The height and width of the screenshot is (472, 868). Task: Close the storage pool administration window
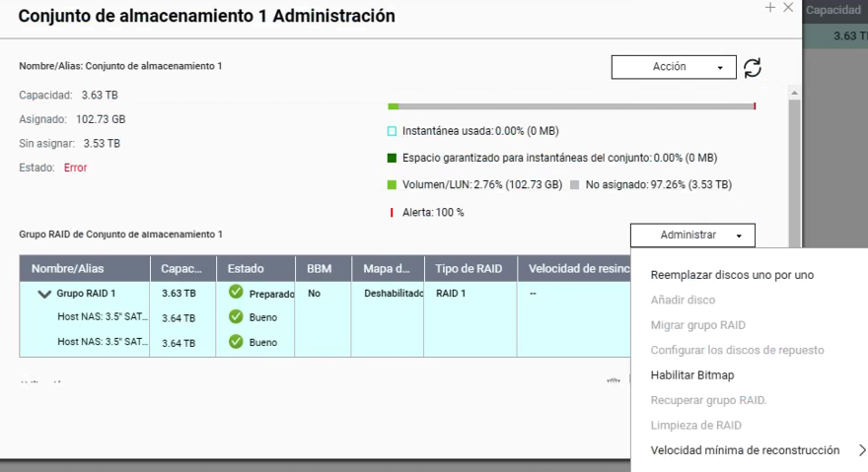pos(788,7)
